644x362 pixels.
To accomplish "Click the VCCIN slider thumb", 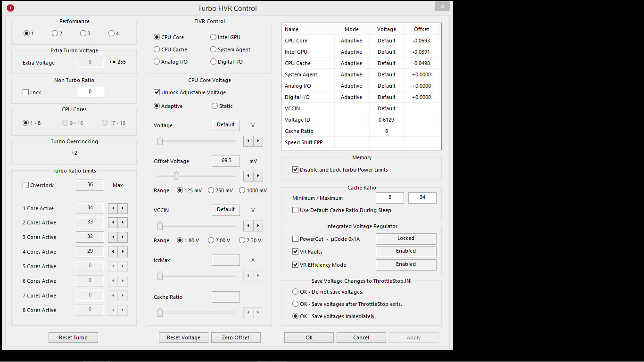I will pos(160,226).
